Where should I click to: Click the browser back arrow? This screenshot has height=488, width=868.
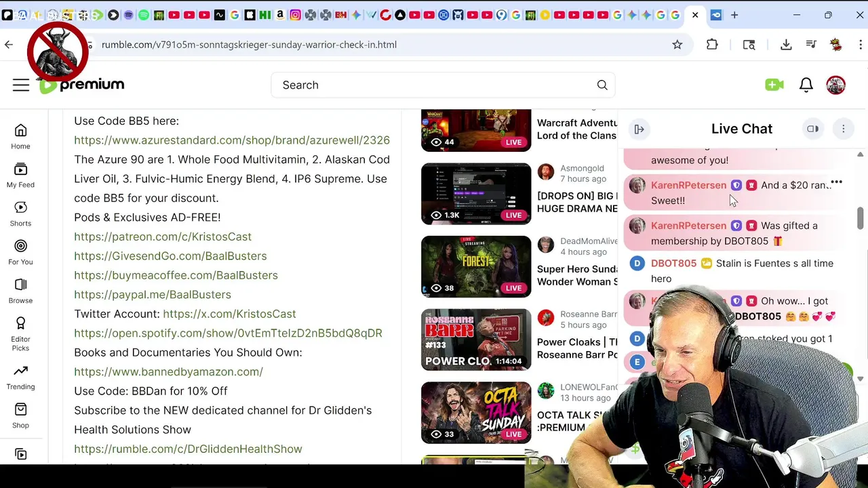(x=9, y=45)
